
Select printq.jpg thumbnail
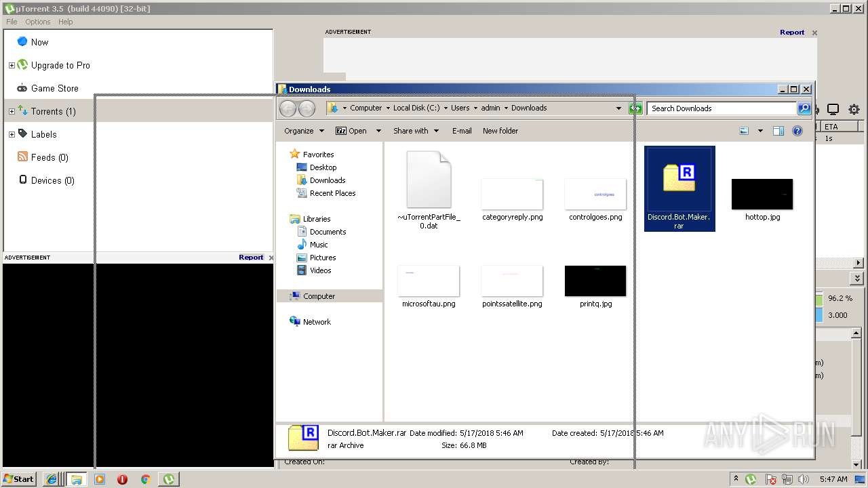tap(595, 286)
